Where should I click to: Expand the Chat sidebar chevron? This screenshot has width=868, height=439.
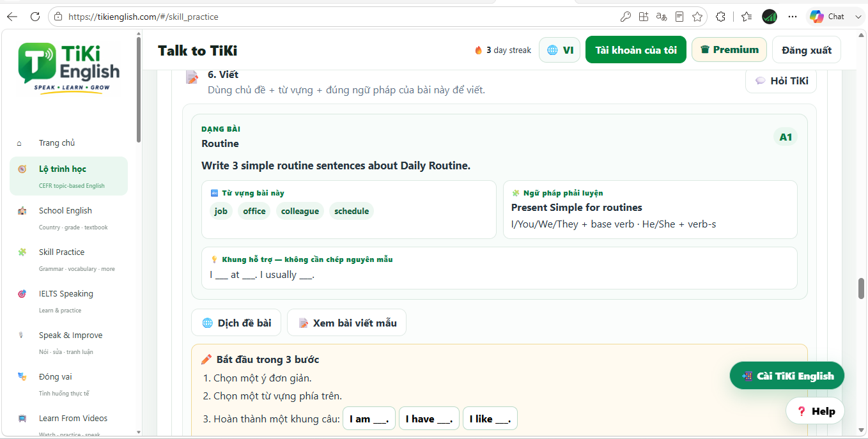(x=858, y=17)
